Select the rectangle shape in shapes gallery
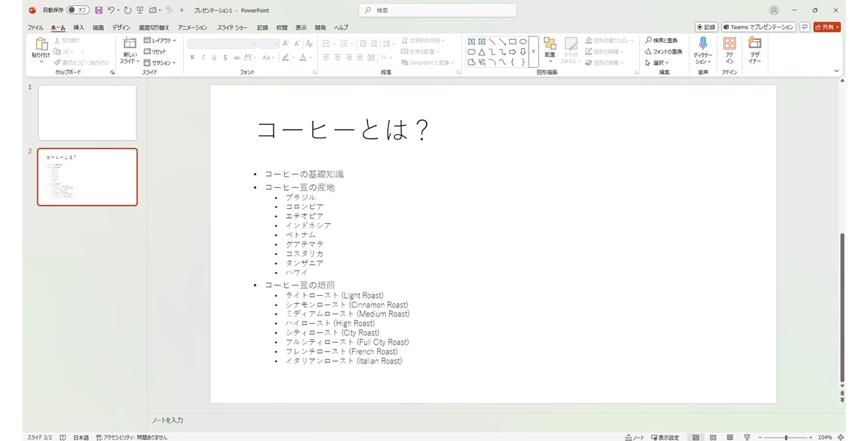 (x=513, y=41)
